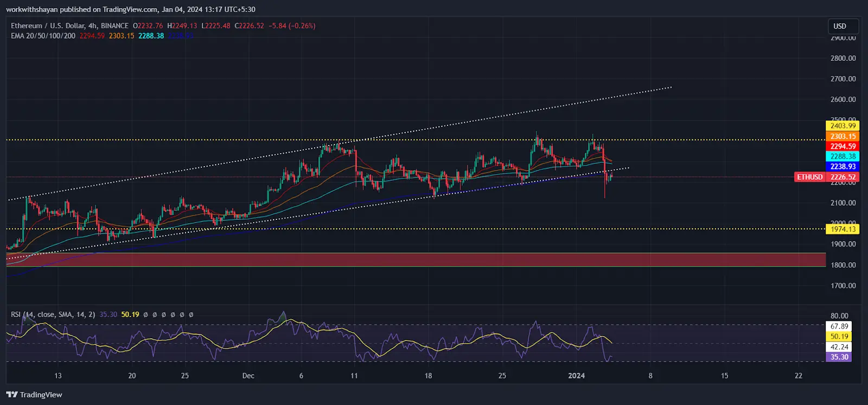Click the yellow 50.19 value in the RSI legend

pyautogui.click(x=130, y=314)
